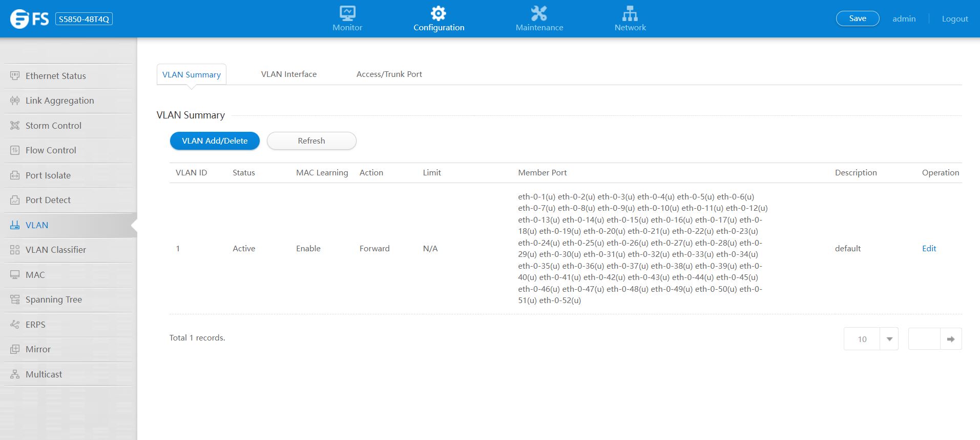Switch to the VLAN Interface tab
Image resolution: width=980 pixels, height=440 pixels.
288,74
